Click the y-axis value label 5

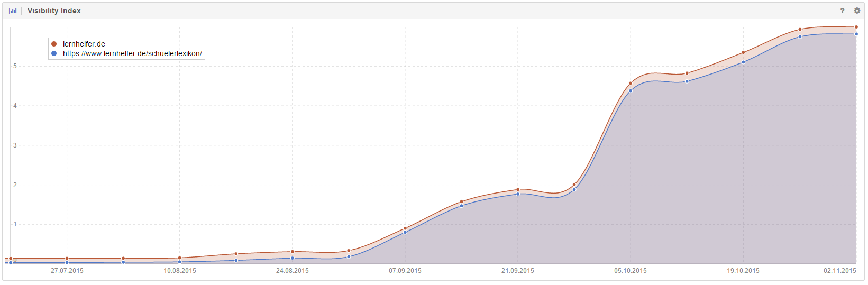15,66
